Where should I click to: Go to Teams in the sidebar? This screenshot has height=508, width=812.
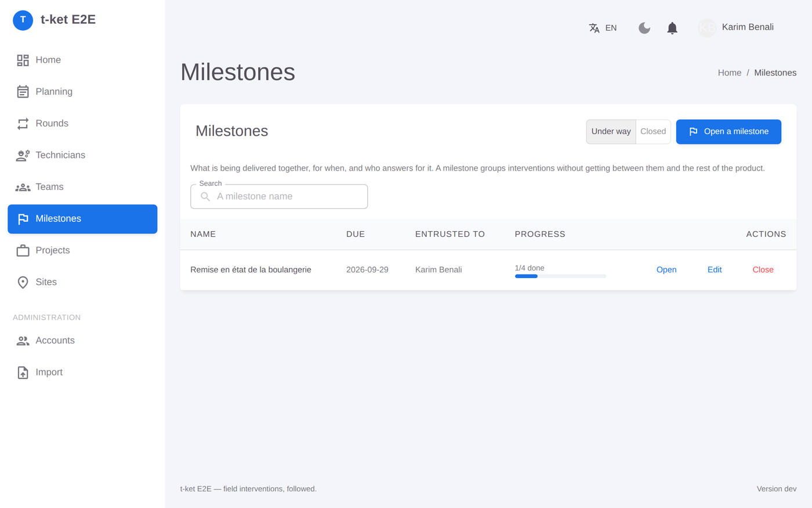point(82,187)
